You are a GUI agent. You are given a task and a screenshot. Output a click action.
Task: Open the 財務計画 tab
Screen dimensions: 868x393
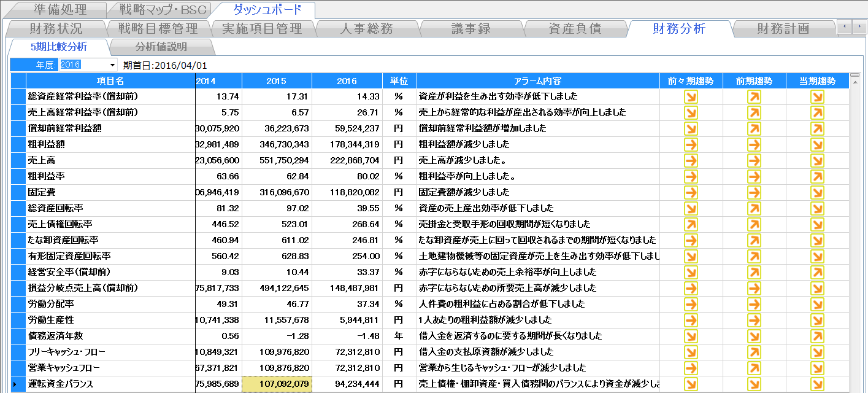[783, 29]
